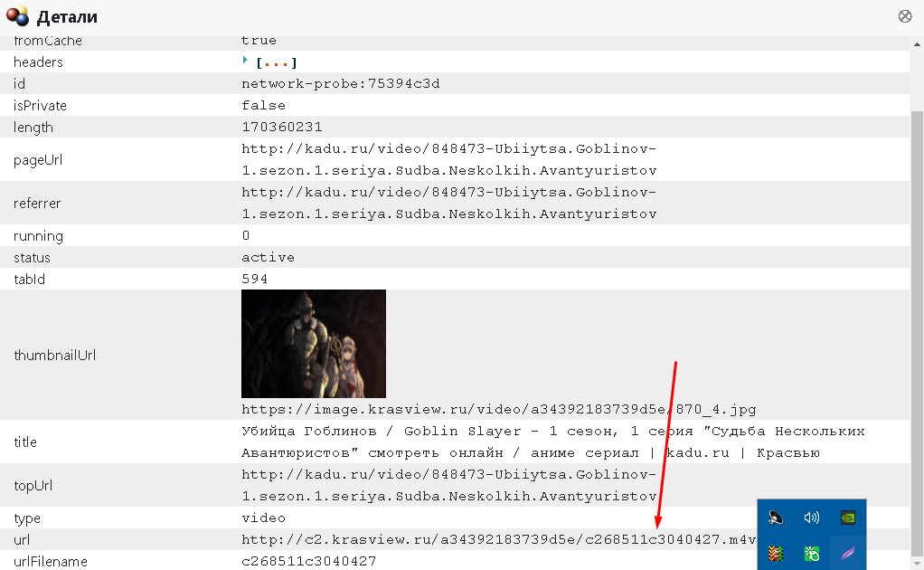
Task: Expand the headers disclosure triangle
Action: (x=245, y=61)
